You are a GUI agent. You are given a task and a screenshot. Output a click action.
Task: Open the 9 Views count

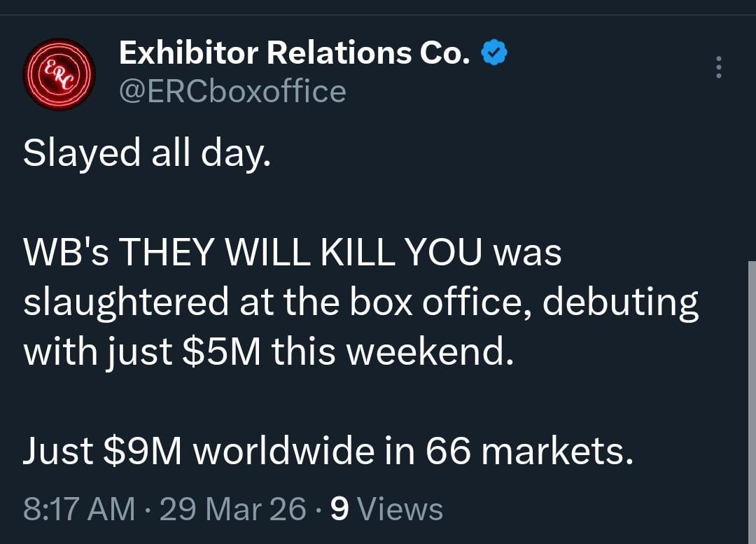pyautogui.click(x=339, y=509)
